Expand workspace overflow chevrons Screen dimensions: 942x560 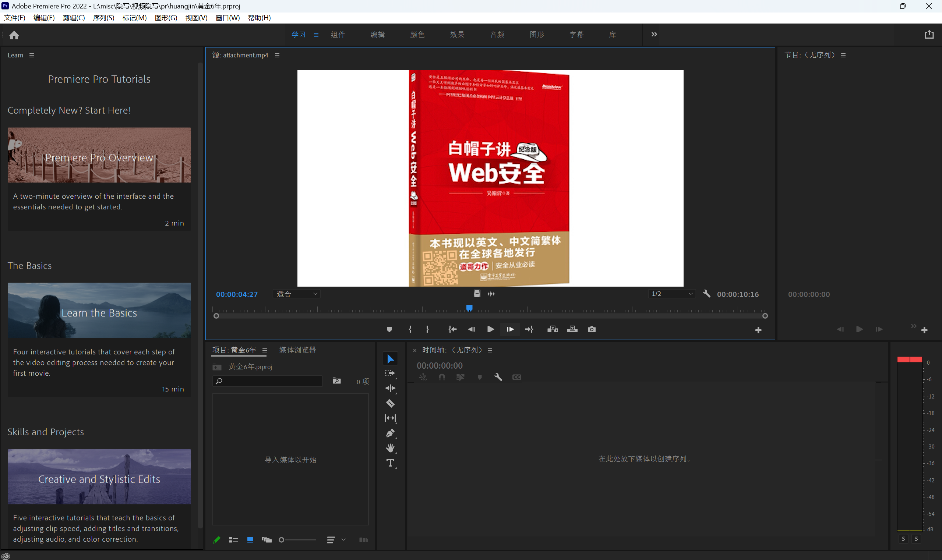[x=654, y=34]
